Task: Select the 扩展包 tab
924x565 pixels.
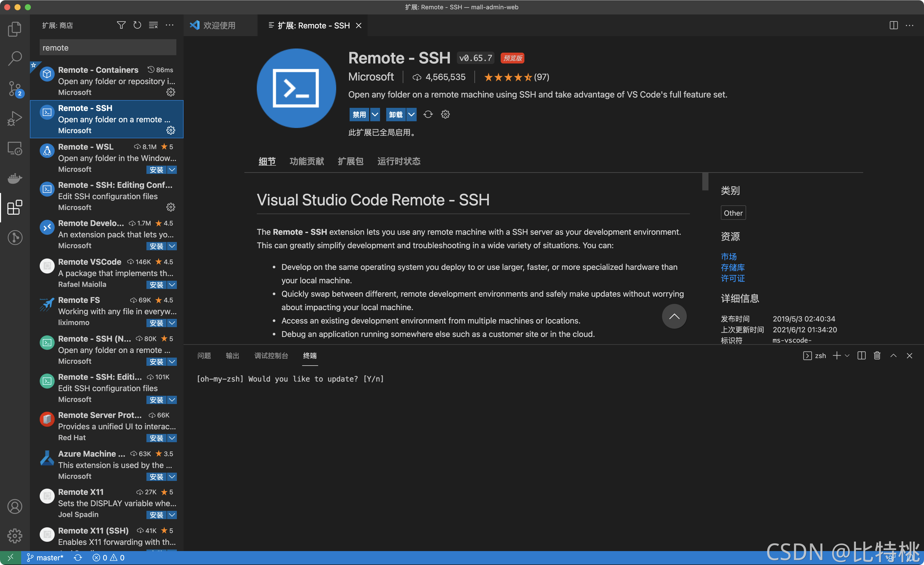Action: [x=350, y=162]
